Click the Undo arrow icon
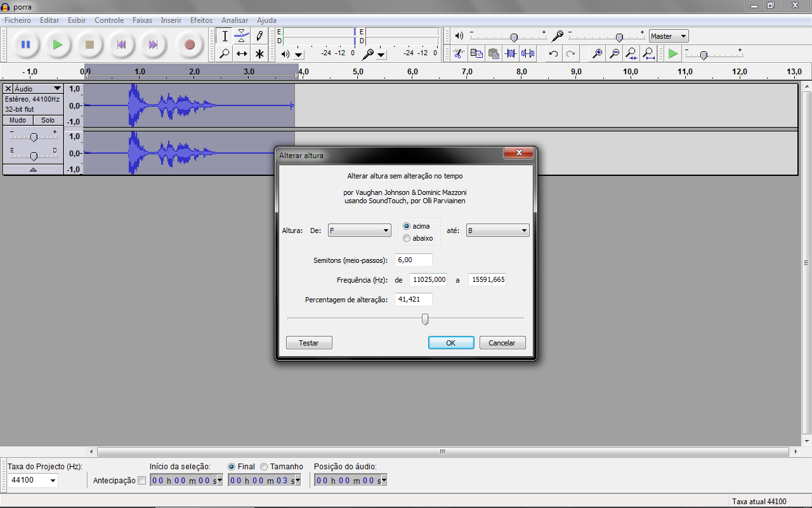812x508 pixels. [553, 54]
